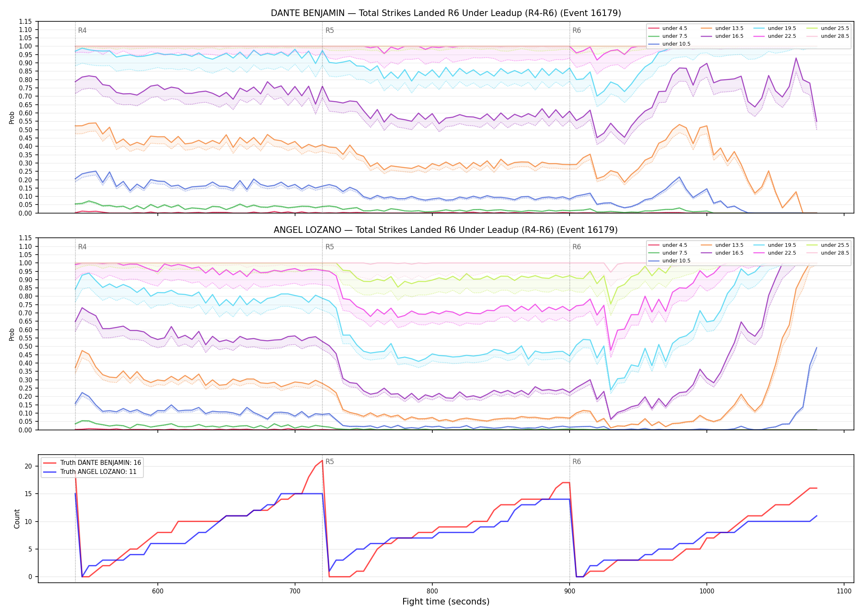Click the 1100 tick on the x-axis
The height and width of the screenshot is (616, 863).
[x=844, y=591]
